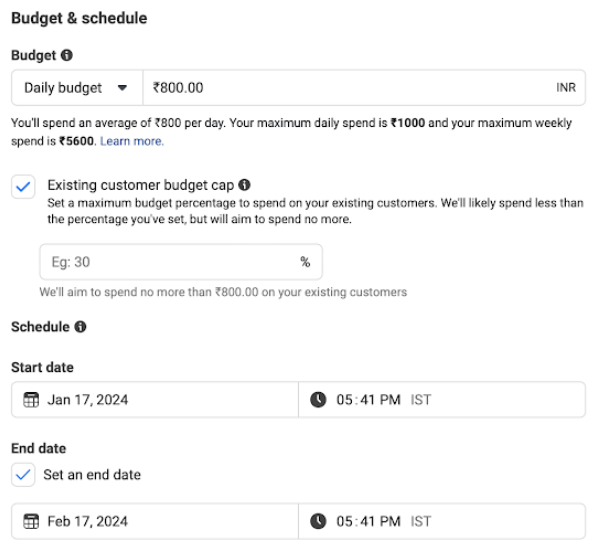
Task: Uncheck Existing customer budget cap checkbox
Action: (x=23, y=186)
